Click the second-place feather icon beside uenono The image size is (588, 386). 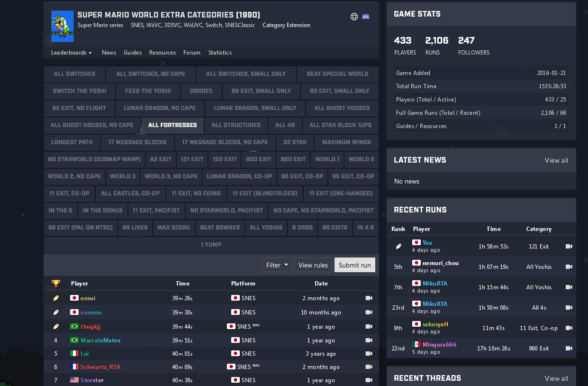coord(56,312)
